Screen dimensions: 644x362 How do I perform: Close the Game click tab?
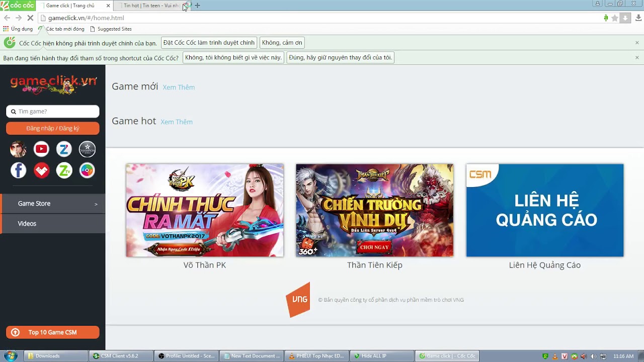pyautogui.click(x=108, y=6)
